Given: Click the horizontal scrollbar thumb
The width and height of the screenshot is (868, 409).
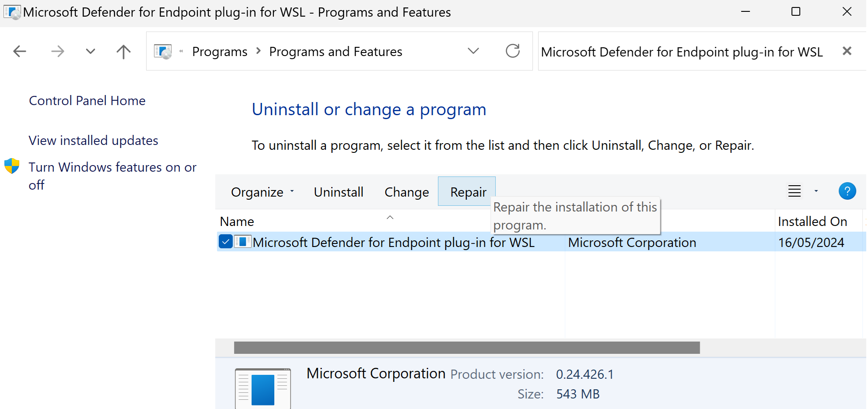Looking at the screenshot, I should point(467,348).
